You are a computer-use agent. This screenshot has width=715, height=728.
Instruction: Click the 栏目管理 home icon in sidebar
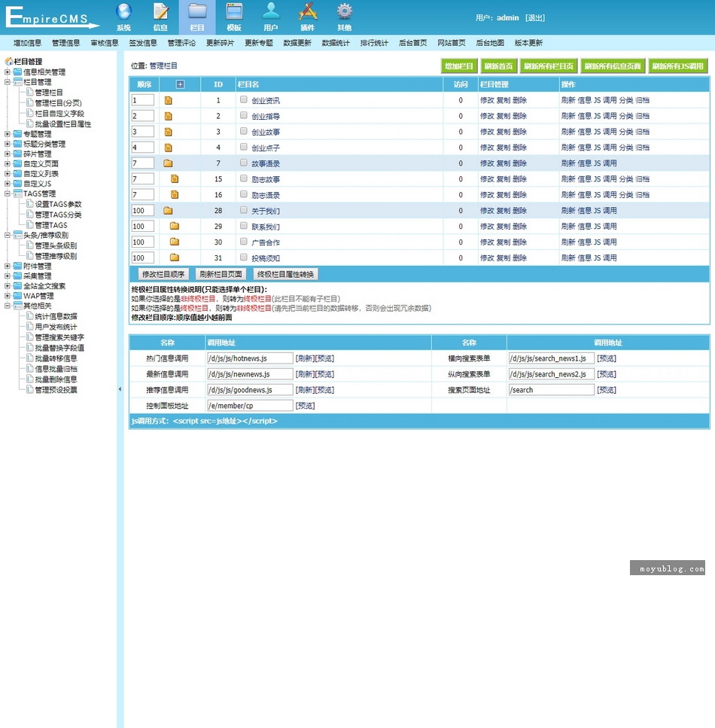(8, 61)
